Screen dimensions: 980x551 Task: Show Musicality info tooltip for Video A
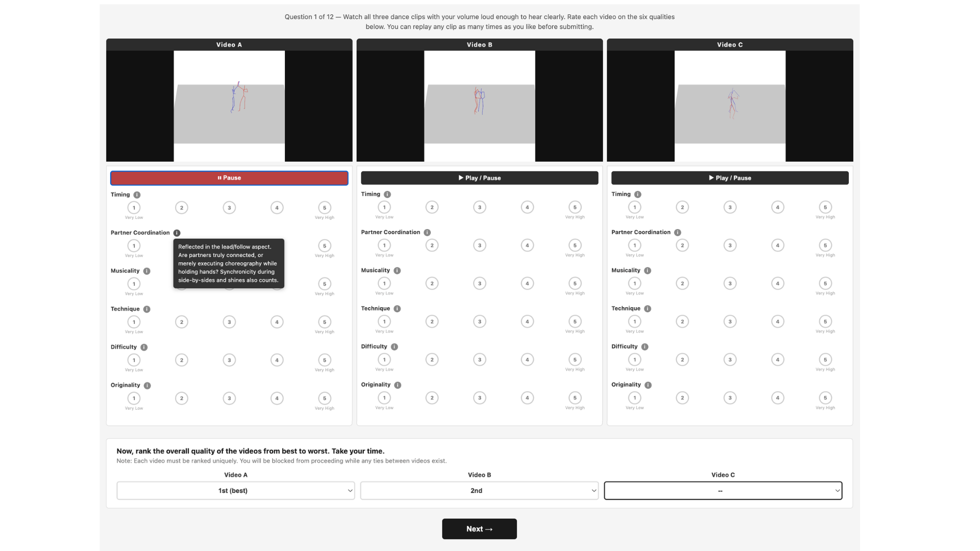[x=146, y=271]
